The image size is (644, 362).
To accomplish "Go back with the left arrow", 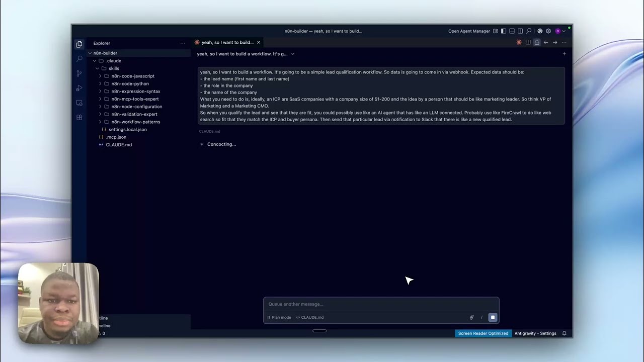I will (546, 42).
